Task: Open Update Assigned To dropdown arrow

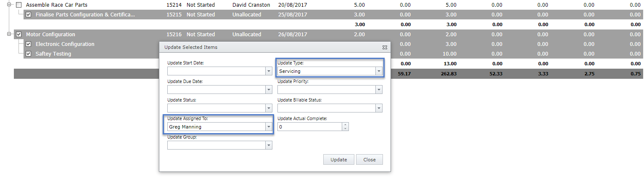Action: [269, 127]
